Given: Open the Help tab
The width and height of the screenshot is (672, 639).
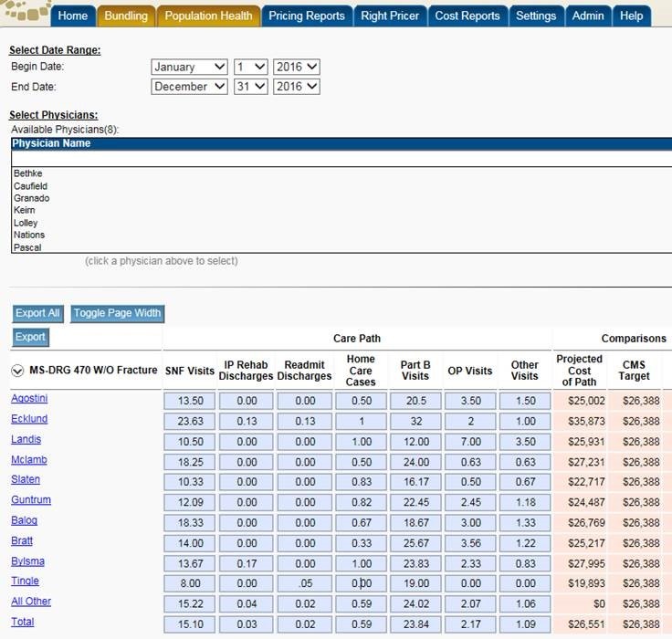Looking at the screenshot, I should pos(631,16).
